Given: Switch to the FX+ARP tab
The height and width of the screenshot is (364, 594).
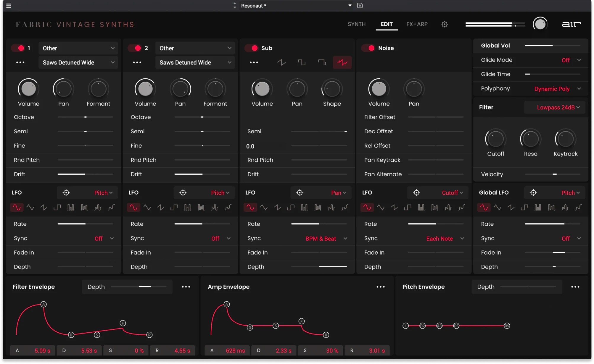Looking at the screenshot, I should click(417, 24).
